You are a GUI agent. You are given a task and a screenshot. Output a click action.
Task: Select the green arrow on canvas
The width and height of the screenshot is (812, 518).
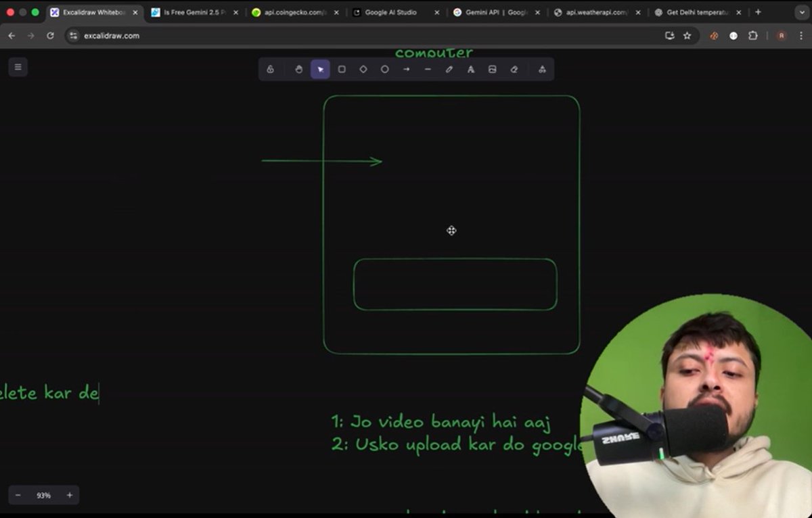tap(322, 161)
